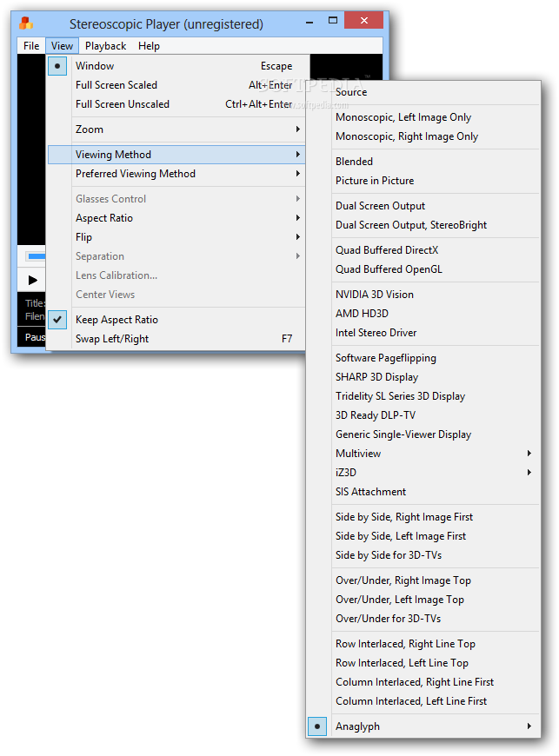Expand the Zoom submenu
The width and height of the screenshot is (559, 756).
[x=176, y=129]
